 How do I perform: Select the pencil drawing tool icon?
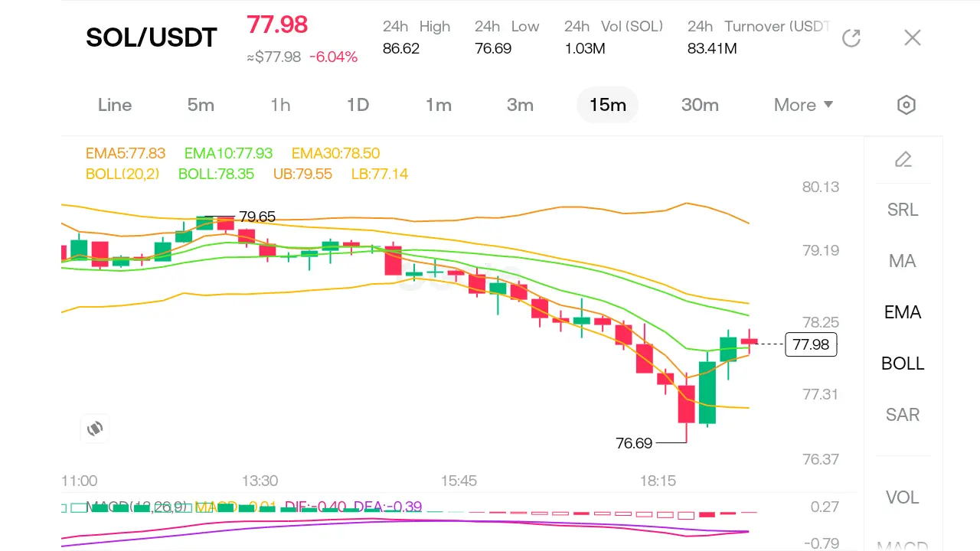903,159
